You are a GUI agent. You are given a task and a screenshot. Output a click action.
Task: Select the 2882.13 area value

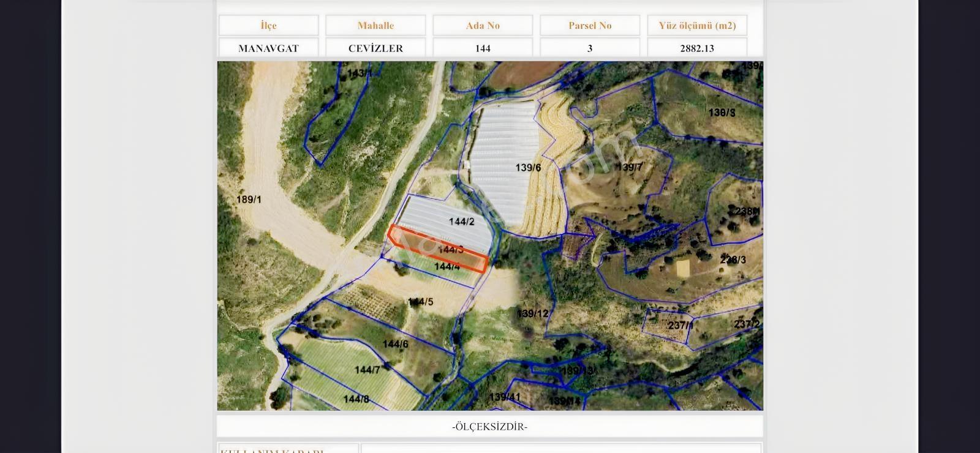(x=697, y=48)
